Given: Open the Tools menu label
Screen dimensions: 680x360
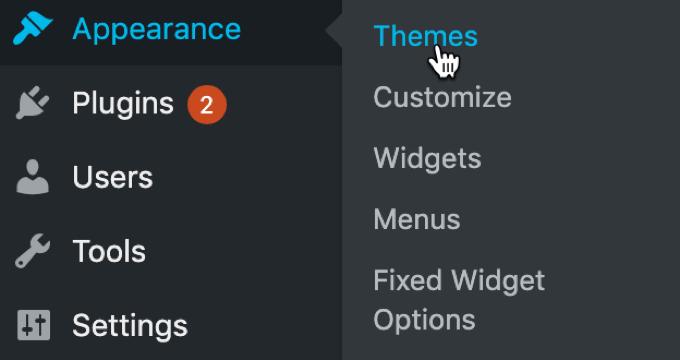Looking at the screenshot, I should point(109,251).
